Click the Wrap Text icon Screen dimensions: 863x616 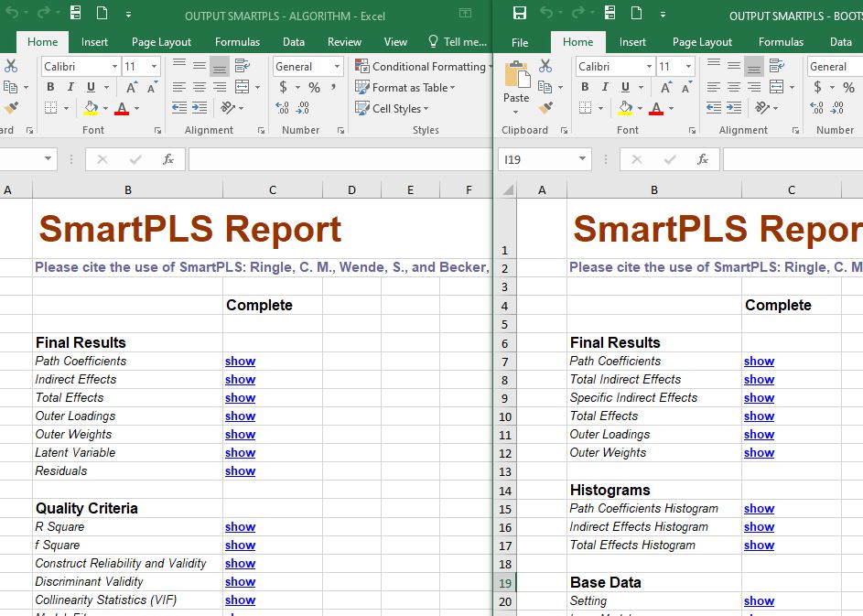(243, 66)
